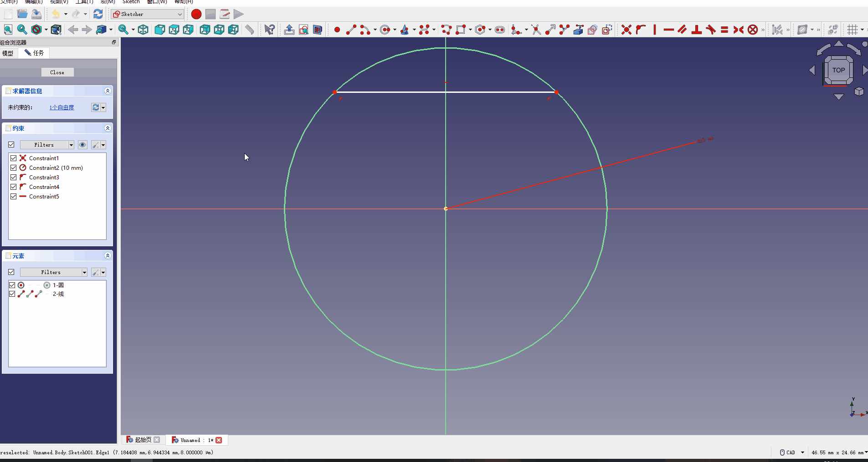Apply the point-on-object constraint
This screenshot has height=462, width=868.
click(641, 30)
